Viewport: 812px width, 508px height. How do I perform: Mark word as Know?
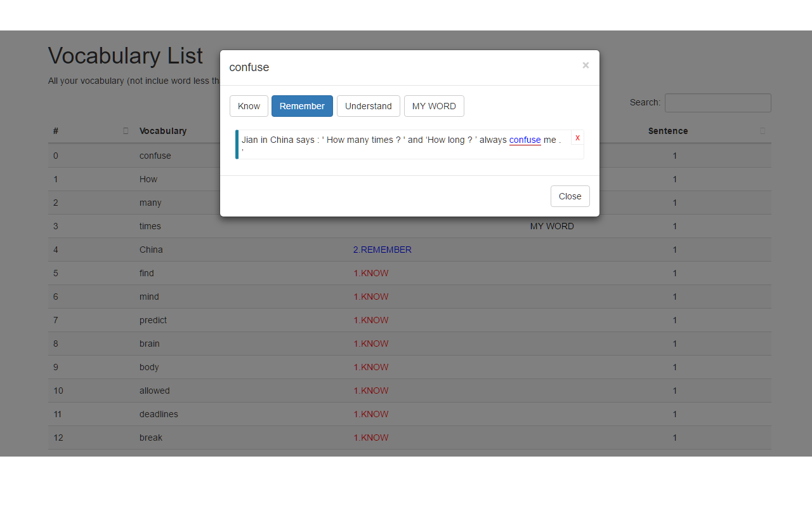pyautogui.click(x=249, y=106)
